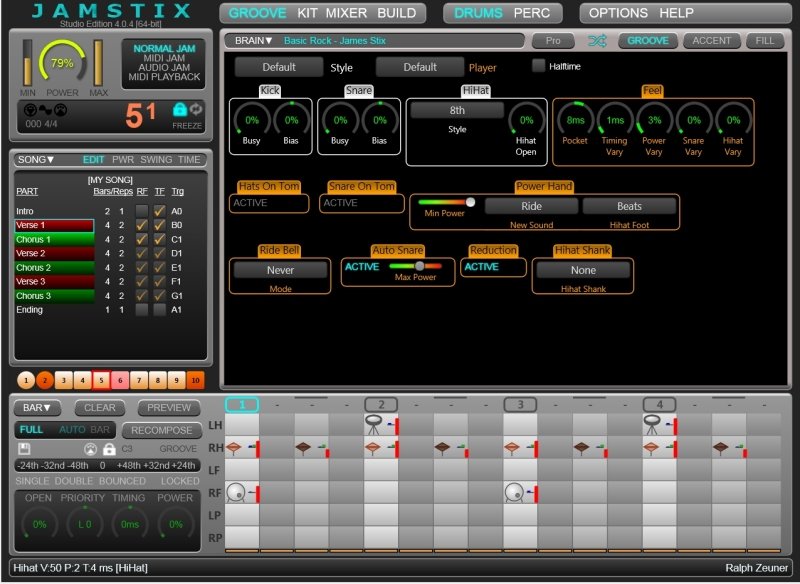The height and width of the screenshot is (584, 800).
Task: Click the Pro button
Action: click(553, 41)
